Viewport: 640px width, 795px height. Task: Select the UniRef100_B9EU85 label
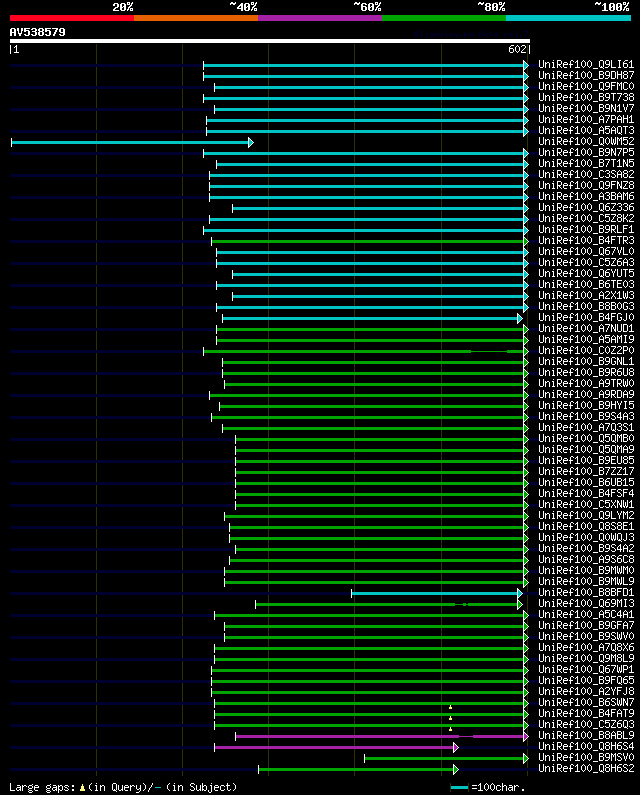[x=586, y=460]
